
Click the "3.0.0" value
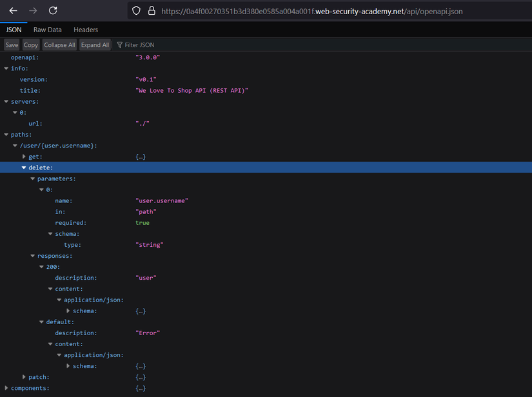[x=148, y=57]
